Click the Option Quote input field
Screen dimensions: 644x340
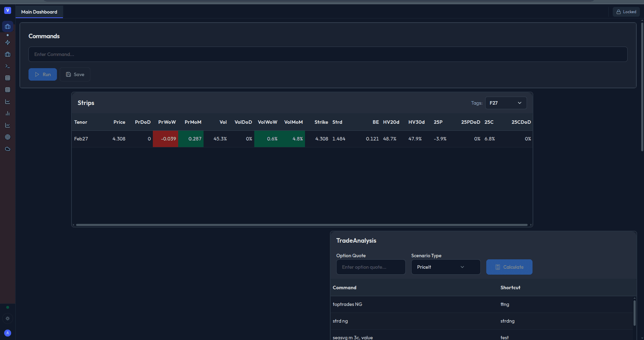tap(371, 267)
